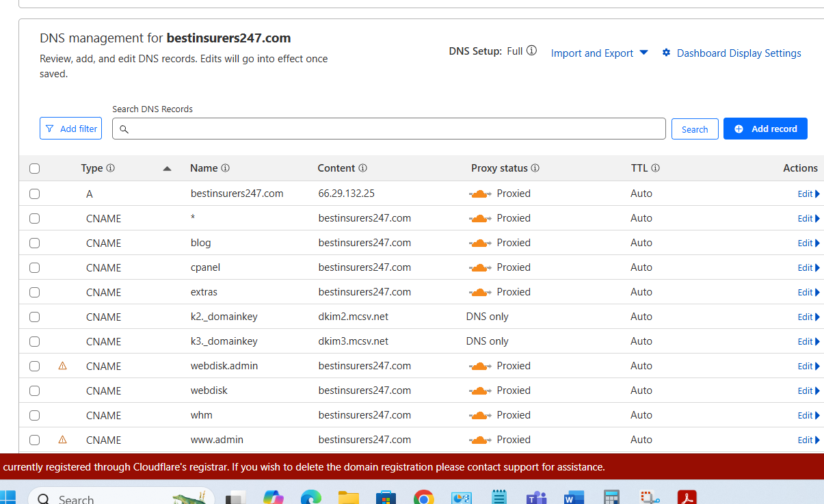Check the blog record checkbox

tap(35, 243)
